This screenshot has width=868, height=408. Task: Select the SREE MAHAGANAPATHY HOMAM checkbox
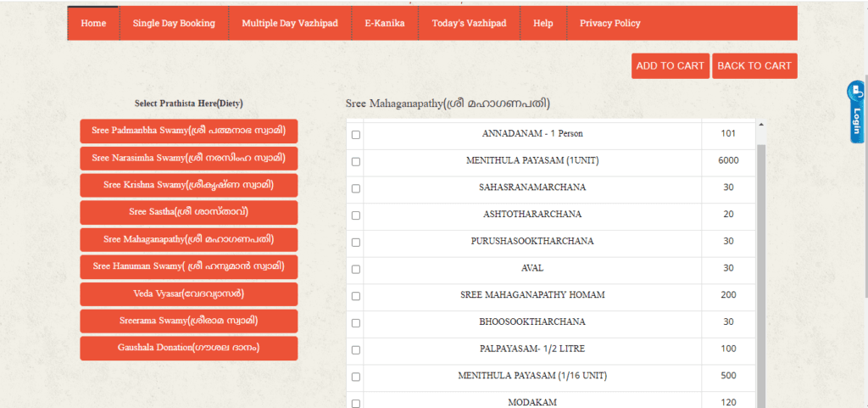coord(356,296)
